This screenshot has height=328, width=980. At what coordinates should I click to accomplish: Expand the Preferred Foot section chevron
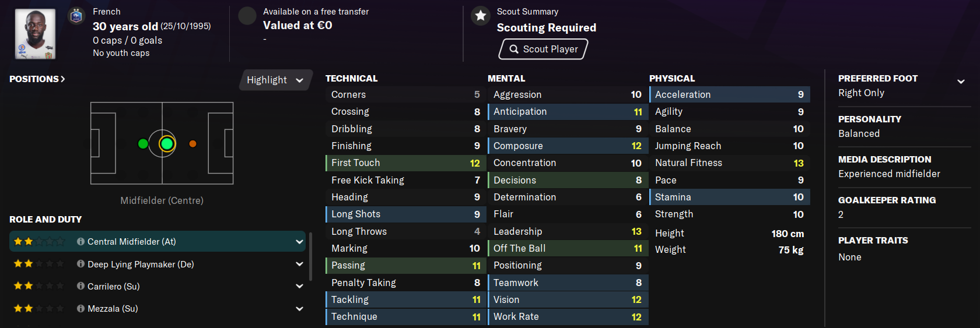click(x=961, y=81)
